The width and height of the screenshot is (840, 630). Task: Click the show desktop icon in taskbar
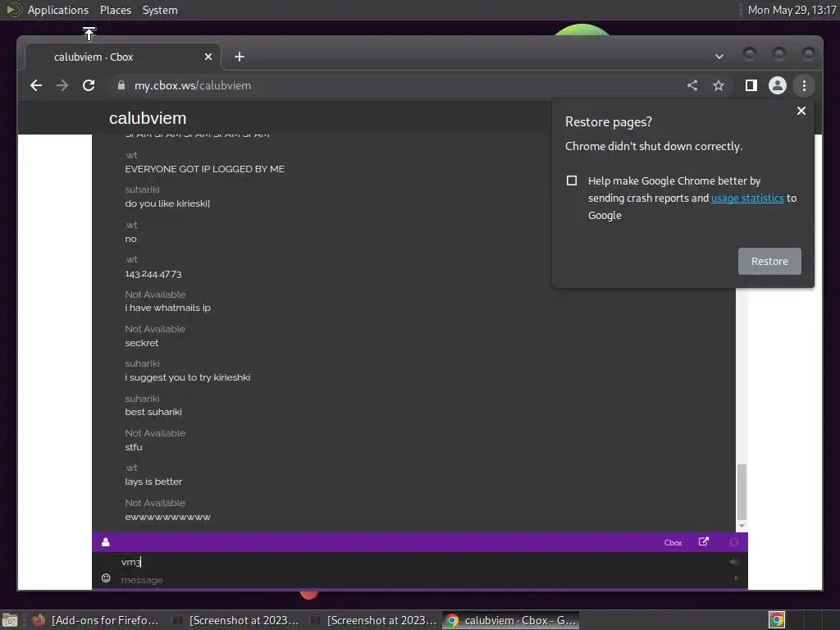pyautogui.click(x=10, y=620)
